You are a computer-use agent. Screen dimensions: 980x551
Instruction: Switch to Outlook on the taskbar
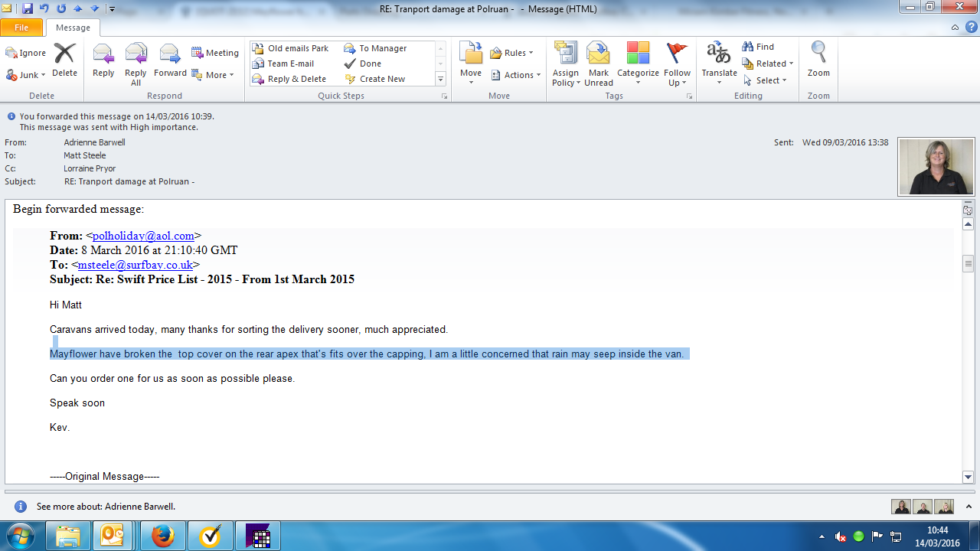[113, 536]
